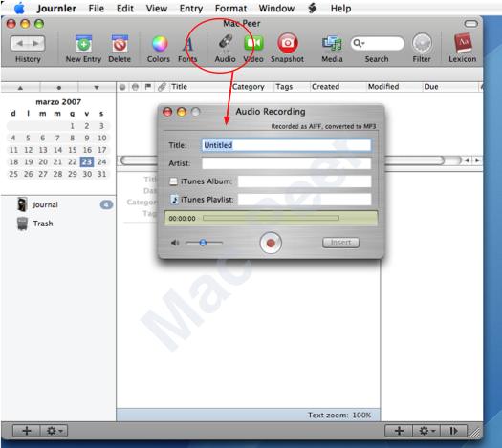Open the Lexicon book icon

[x=463, y=43]
